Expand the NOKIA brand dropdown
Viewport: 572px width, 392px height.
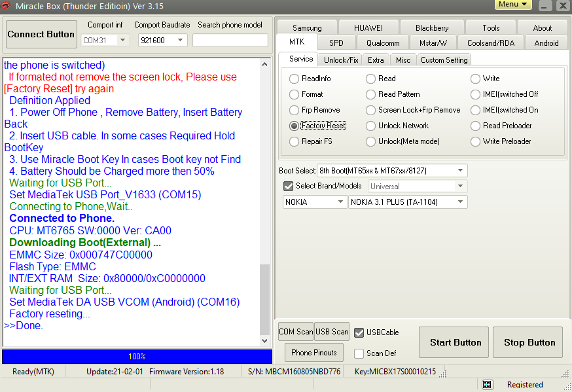340,202
